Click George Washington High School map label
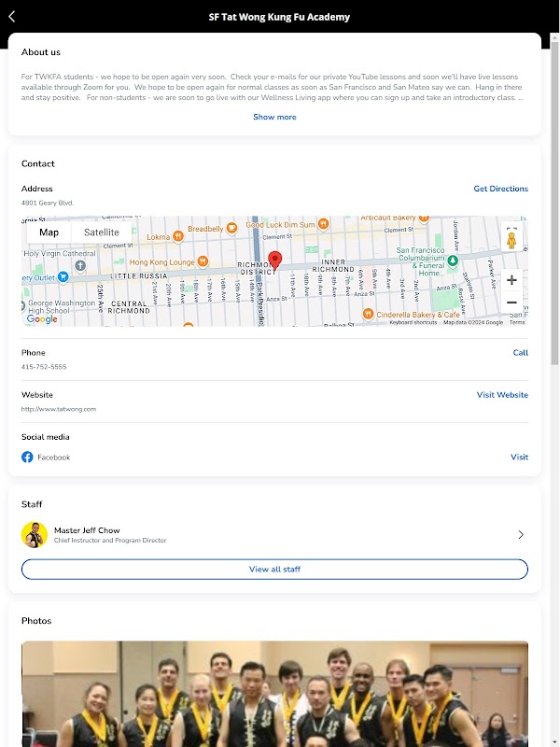 click(x=62, y=307)
